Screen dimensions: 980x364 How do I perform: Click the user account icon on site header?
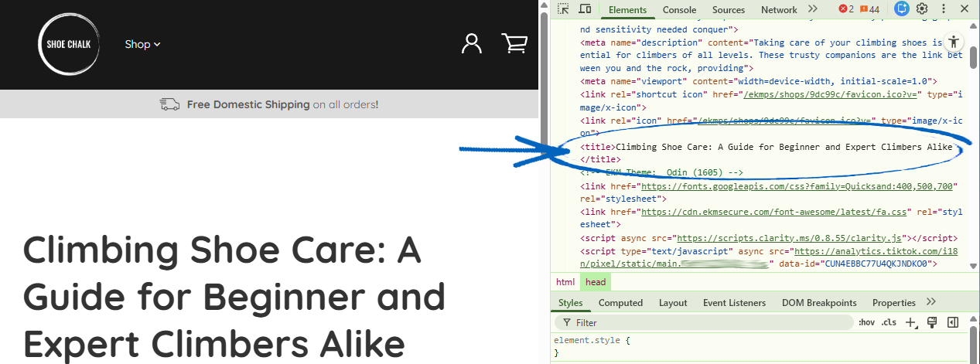(x=471, y=44)
